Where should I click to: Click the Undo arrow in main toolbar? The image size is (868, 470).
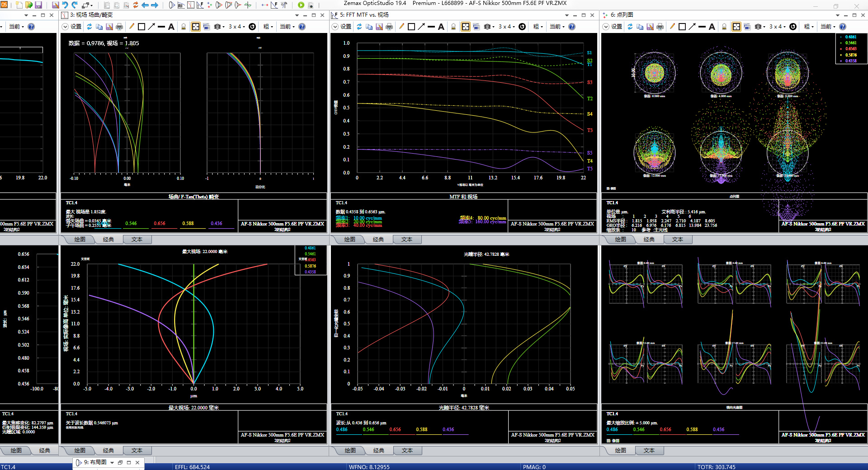point(65,5)
